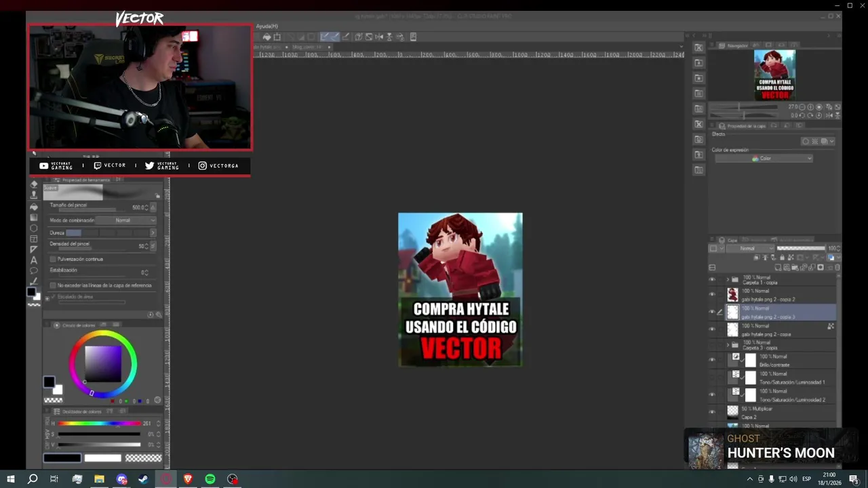Switch to Capa panel tab
Screen dimensions: 868x488
click(x=728, y=240)
